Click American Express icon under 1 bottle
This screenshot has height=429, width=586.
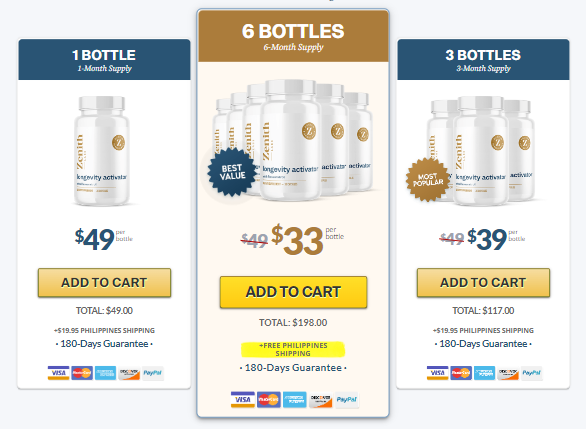pyautogui.click(x=105, y=373)
